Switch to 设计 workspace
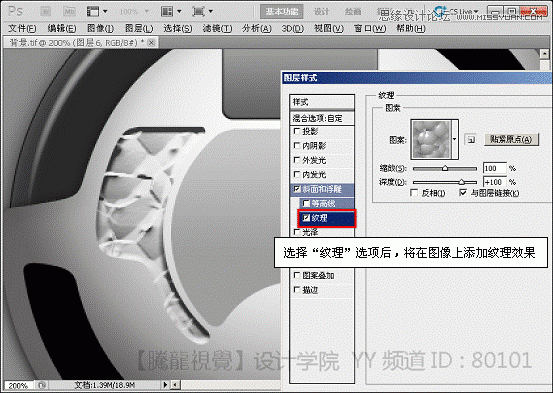Viewport: 553px width, 393px height. 322,12
